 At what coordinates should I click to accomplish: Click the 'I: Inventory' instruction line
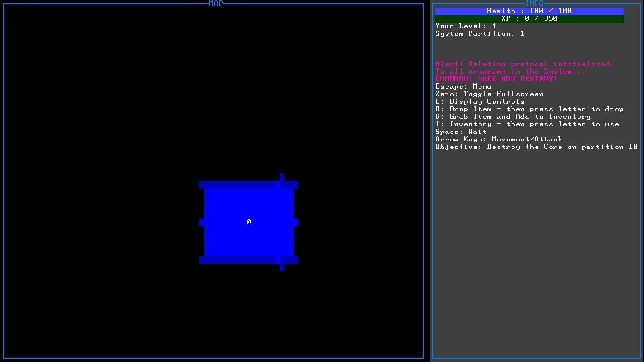pos(527,124)
